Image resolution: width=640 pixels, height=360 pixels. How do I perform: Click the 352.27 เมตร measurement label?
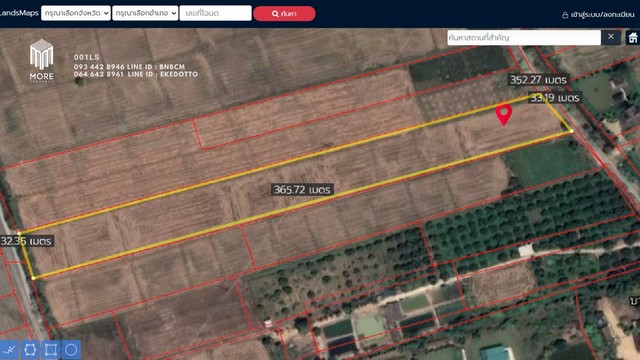click(x=538, y=80)
